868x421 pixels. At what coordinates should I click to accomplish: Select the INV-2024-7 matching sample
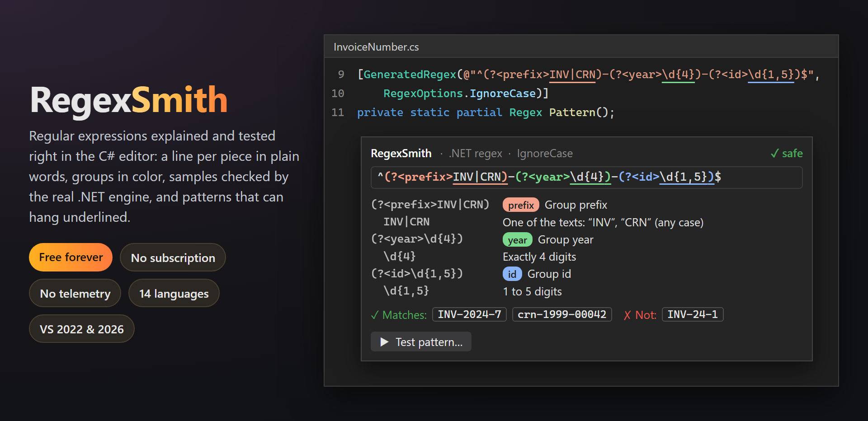(x=469, y=314)
